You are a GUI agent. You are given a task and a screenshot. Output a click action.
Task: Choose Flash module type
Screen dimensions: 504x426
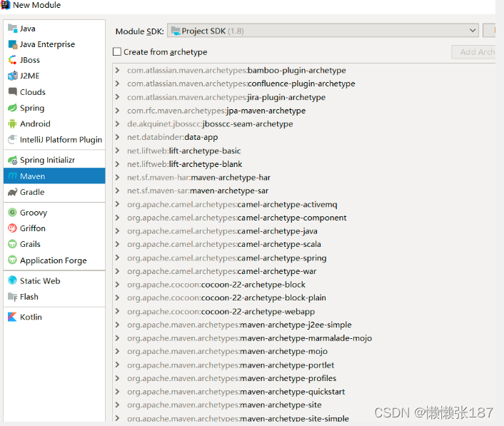coord(54,297)
